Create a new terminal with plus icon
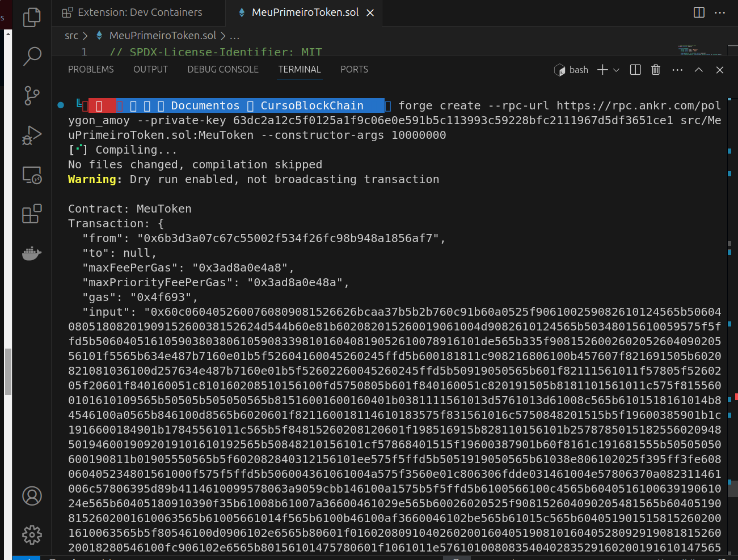Screen dimensions: 738x560 (x=602, y=70)
